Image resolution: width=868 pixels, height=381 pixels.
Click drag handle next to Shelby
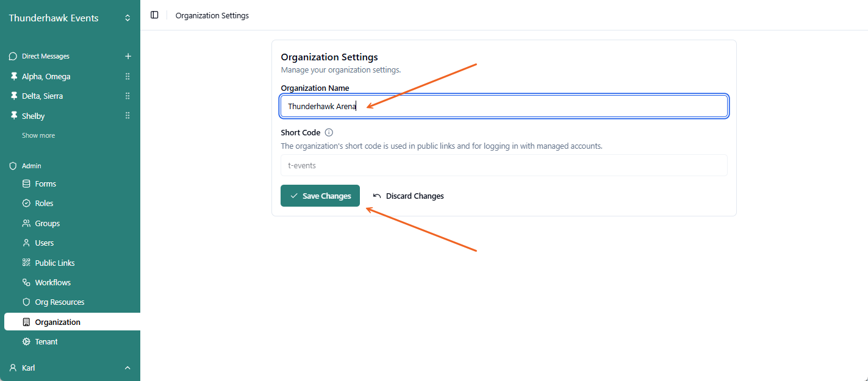coord(127,116)
